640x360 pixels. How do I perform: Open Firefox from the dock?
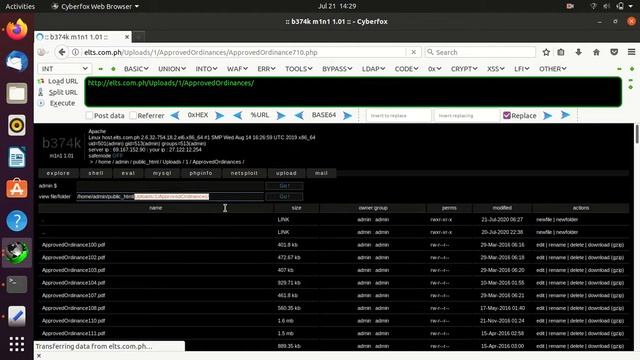(17, 30)
